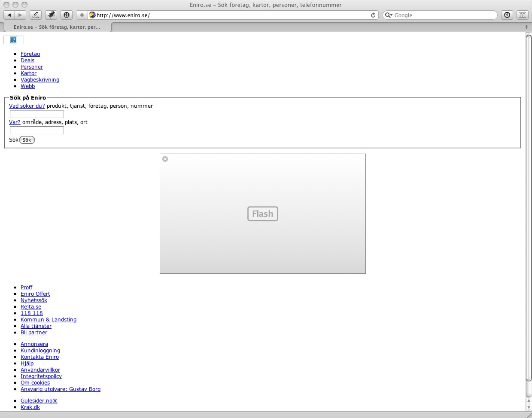Open the Eniro Offert link

click(x=35, y=294)
